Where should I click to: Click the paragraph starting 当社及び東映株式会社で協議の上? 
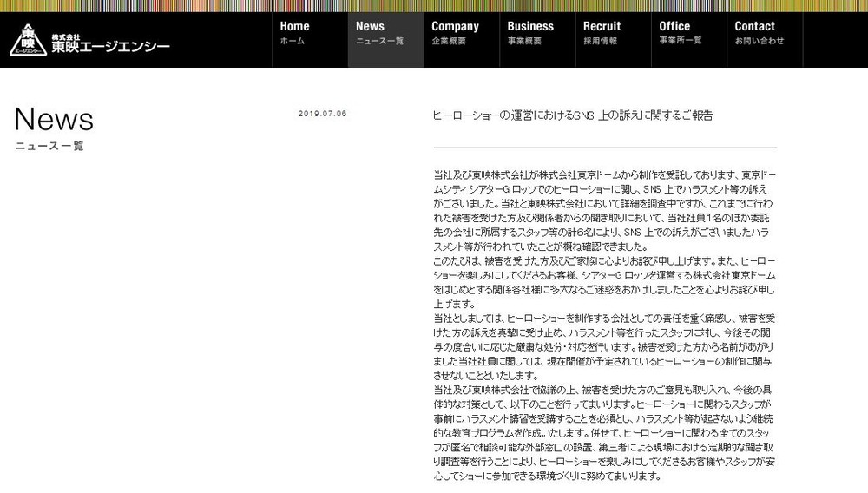604,432
